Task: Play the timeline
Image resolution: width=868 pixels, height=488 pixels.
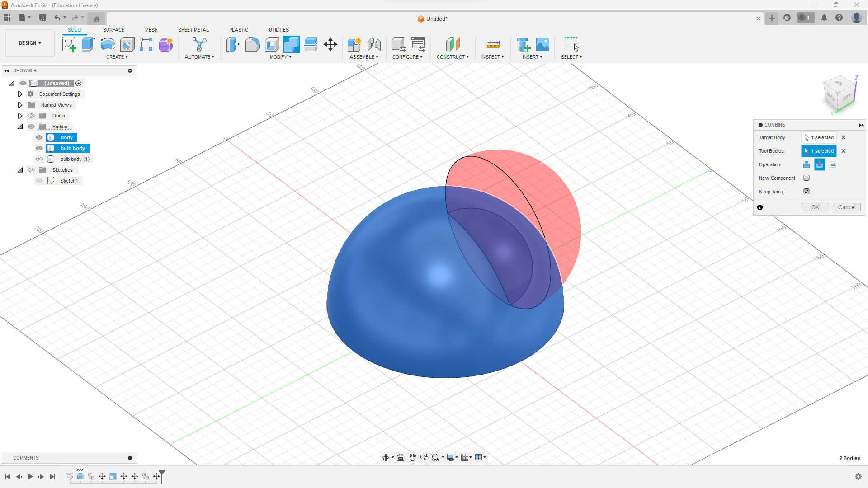Action: pos(30,477)
